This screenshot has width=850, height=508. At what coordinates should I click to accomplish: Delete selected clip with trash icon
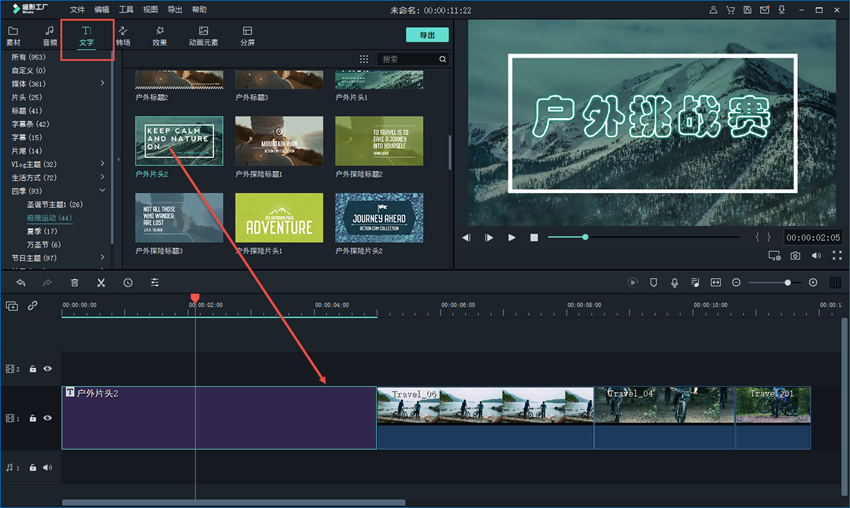click(74, 282)
